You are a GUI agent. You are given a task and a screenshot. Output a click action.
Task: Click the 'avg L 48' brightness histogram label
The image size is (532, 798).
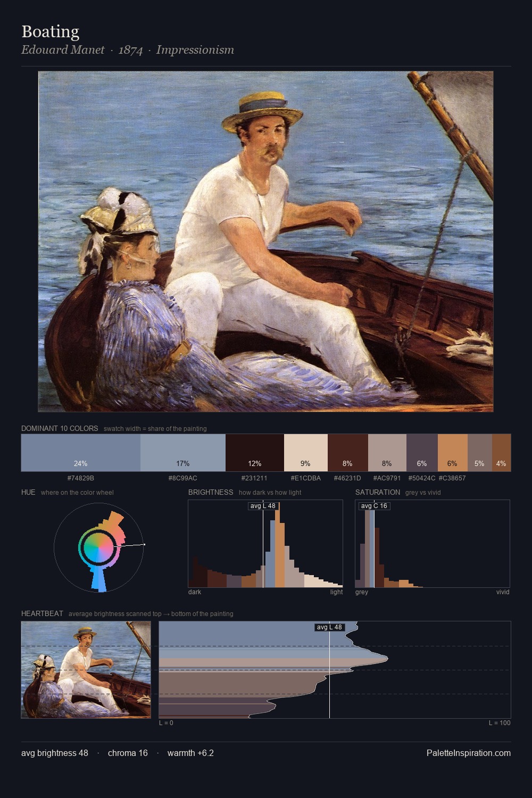[x=263, y=506]
